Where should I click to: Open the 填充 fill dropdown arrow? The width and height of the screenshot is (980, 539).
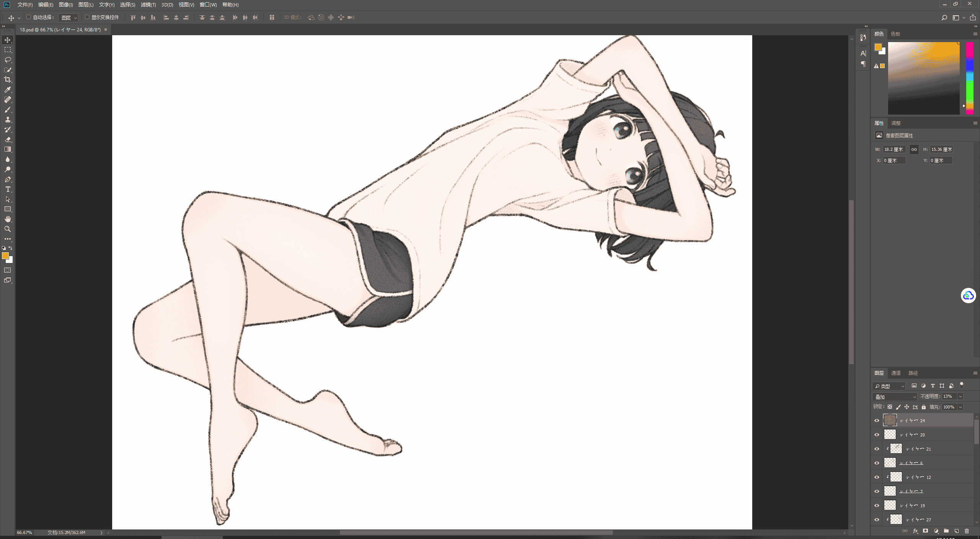pyautogui.click(x=960, y=407)
